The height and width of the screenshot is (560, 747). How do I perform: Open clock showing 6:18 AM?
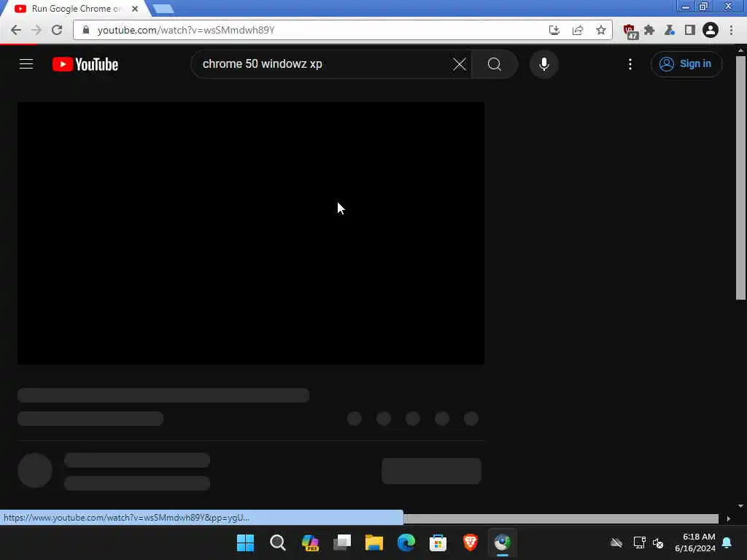point(694,542)
